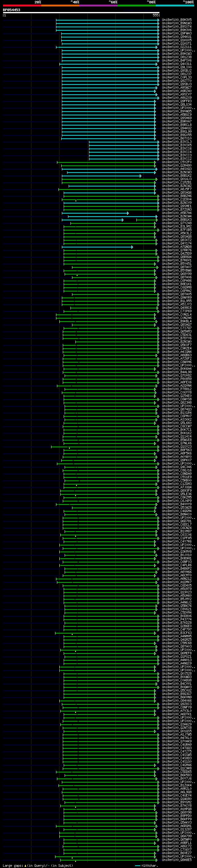This screenshot has height=868, width=197.
Task: Select the UniRef100_A5B7A4 label
Action: pyautogui.click(x=177, y=213)
